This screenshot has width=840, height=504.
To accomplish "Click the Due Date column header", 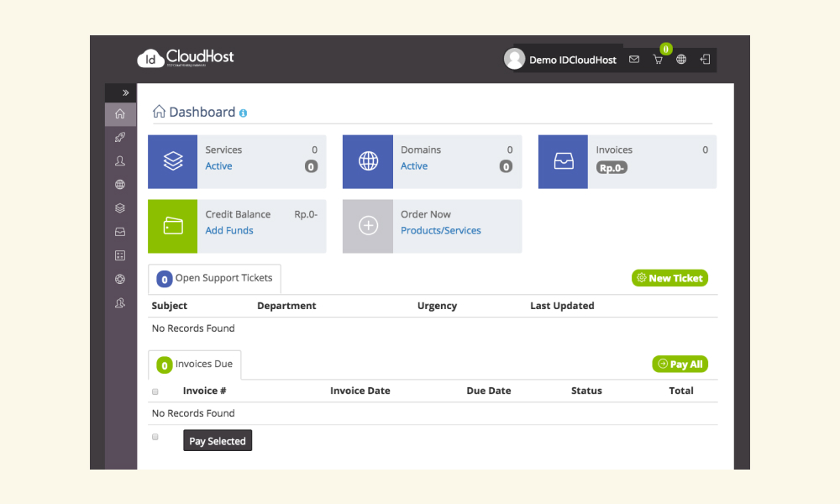I will (489, 391).
